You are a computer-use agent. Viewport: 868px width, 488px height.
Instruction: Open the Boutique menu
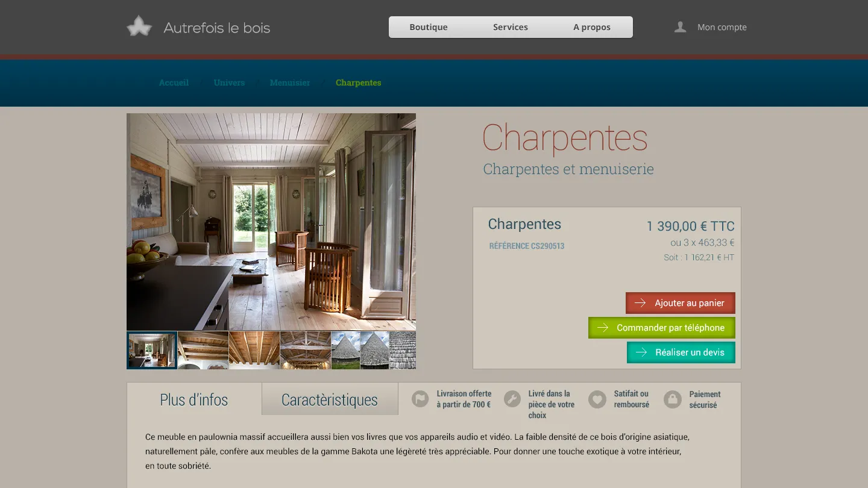click(429, 27)
